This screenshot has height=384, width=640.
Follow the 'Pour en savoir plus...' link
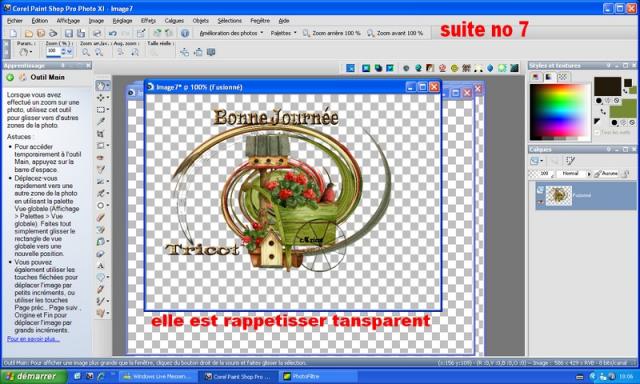[x=33, y=339]
